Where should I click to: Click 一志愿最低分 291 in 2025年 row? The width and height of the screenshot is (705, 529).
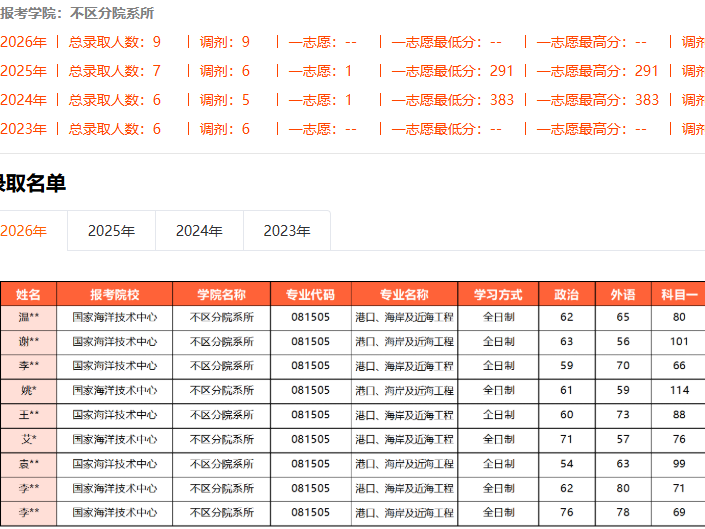tap(452, 71)
